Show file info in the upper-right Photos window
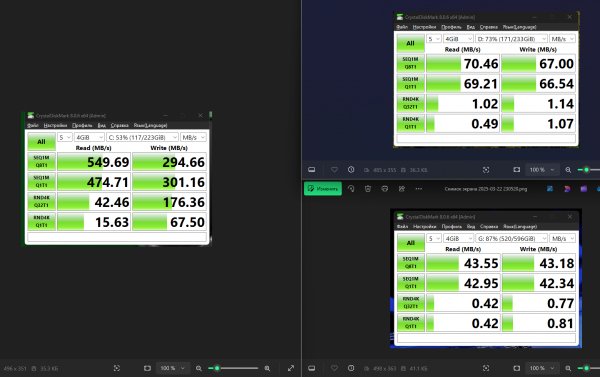The image size is (600, 377). [351, 170]
